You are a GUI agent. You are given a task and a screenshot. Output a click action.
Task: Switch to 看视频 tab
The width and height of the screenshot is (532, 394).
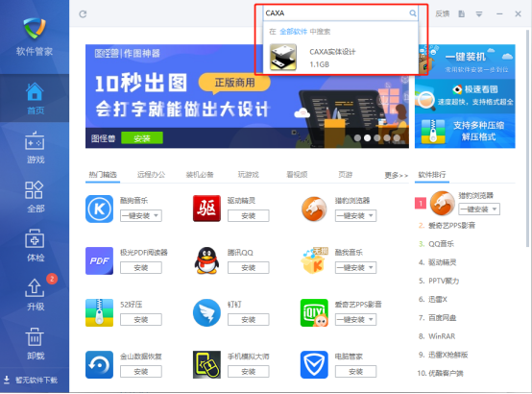point(297,175)
